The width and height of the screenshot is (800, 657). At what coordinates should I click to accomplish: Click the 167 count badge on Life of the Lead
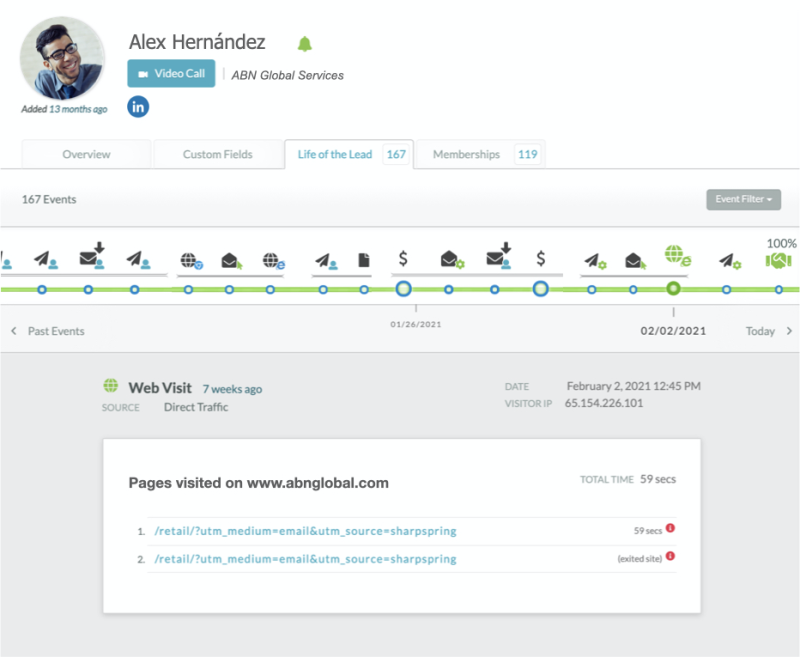coord(396,154)
